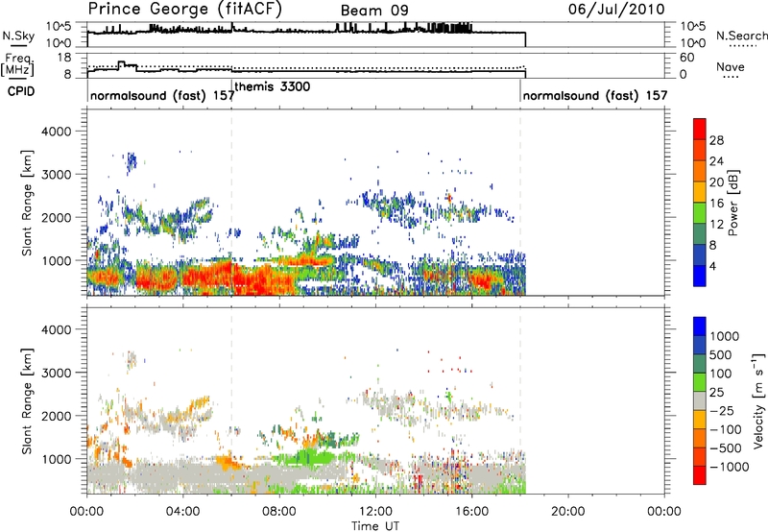Click the '08:00' time axis label
The width and height of the screenshot is (768, 532).
pyautogui.click(x=279, y=512)
